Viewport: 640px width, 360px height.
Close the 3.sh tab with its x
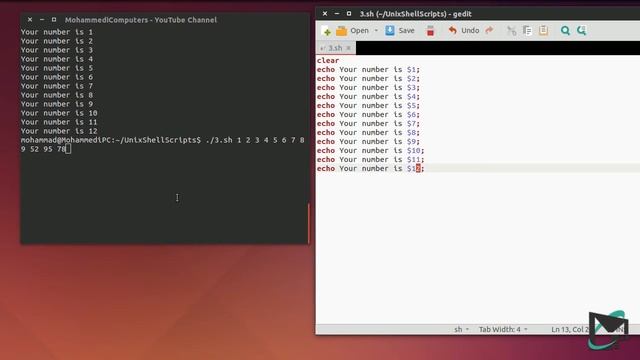click(x=348, y=48)
